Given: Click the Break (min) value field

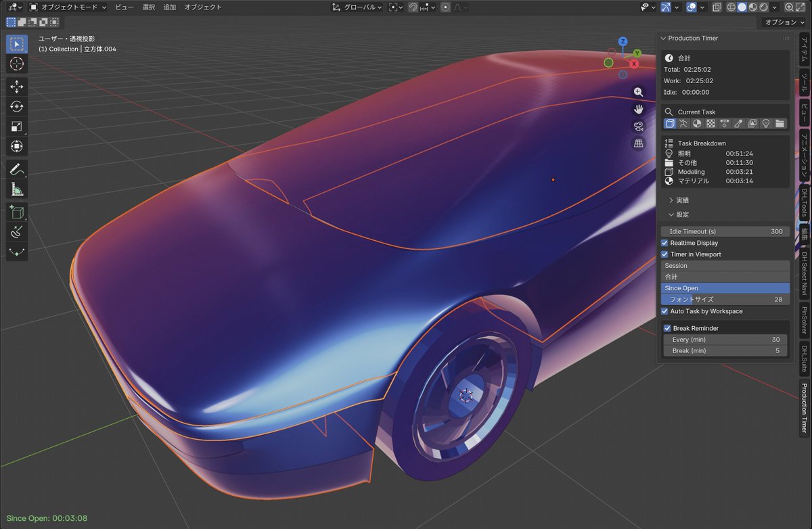Looking at the screenshot, I should click(725, 351).
